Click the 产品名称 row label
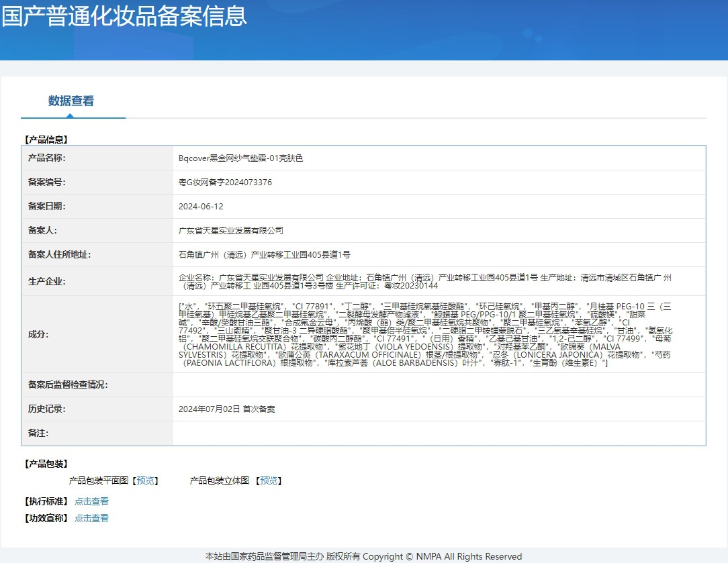The image size is (728, 563). click(x=46, y=158)
